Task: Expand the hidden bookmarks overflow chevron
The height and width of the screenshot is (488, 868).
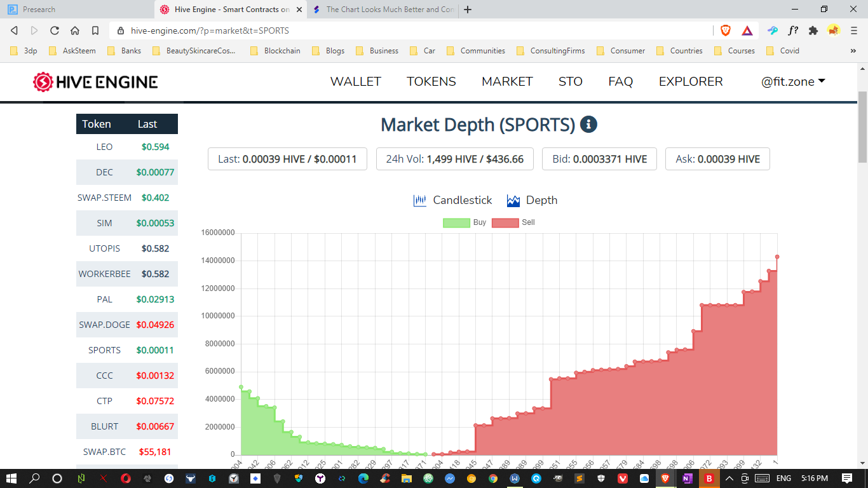Action: pos(853,51)
